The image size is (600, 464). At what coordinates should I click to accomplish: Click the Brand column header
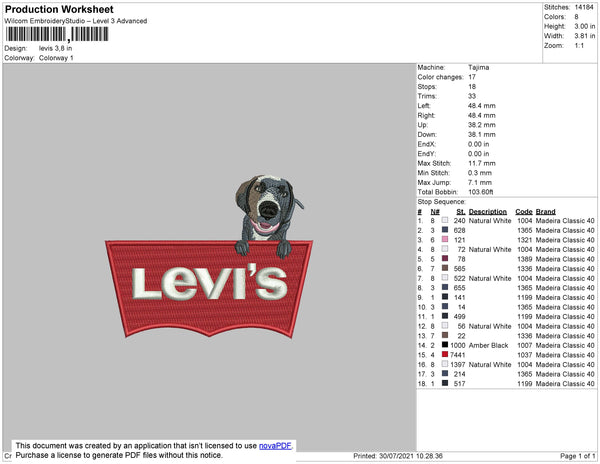tap(545, 212)
